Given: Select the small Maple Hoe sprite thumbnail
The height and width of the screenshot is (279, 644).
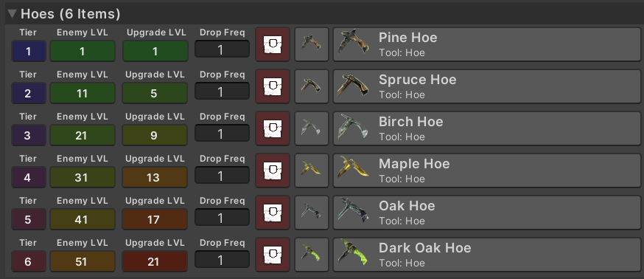Looking at the screenshot, I should (312, 170).
